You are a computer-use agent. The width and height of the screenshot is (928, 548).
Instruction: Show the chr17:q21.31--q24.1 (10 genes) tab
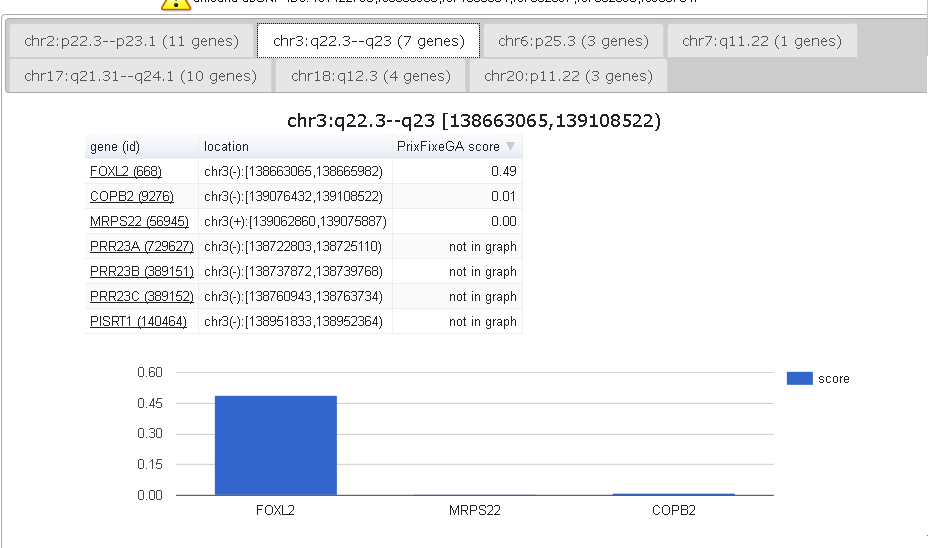[140, 76]
